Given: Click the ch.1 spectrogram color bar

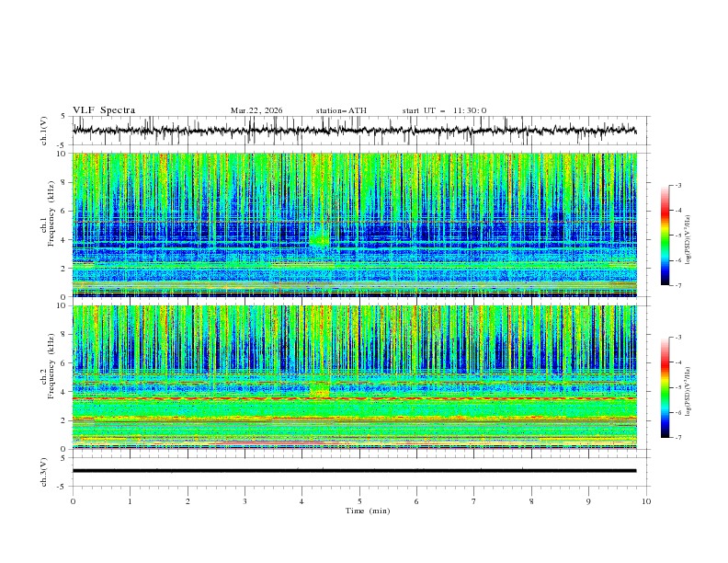Looking at the screenshot, I should (665, 236).
